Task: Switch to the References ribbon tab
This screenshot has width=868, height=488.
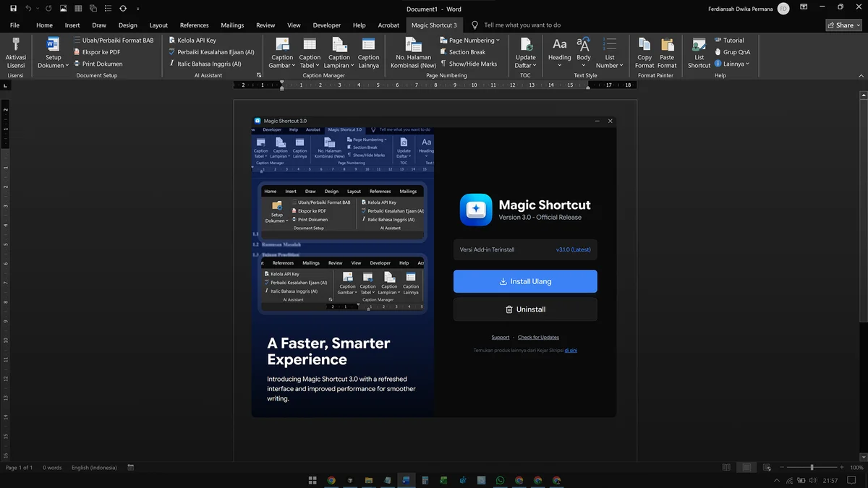Action: coord(194,25)
